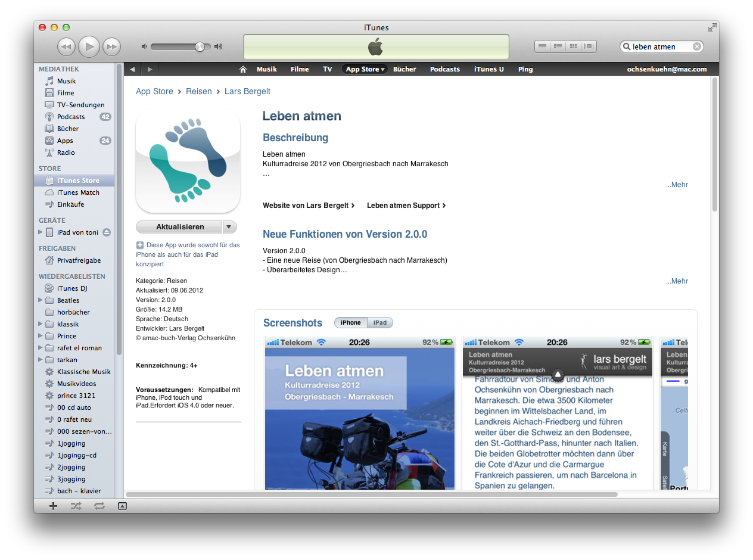
Task: Open the Podcasts store tab
Action: (x=445, y=69)
